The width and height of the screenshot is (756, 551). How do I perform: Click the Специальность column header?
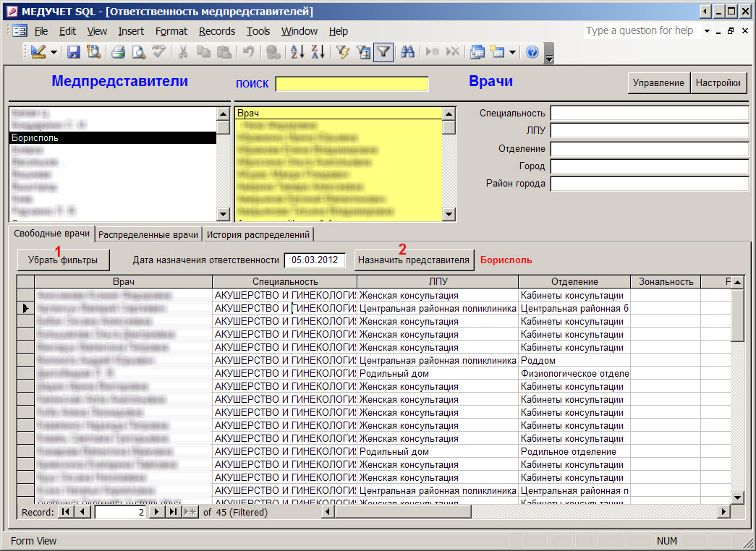pyautogui.click(x=284, y=281)
